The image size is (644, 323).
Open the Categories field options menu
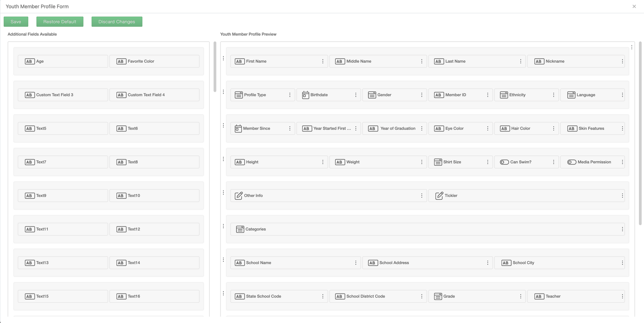coord(622,229)
